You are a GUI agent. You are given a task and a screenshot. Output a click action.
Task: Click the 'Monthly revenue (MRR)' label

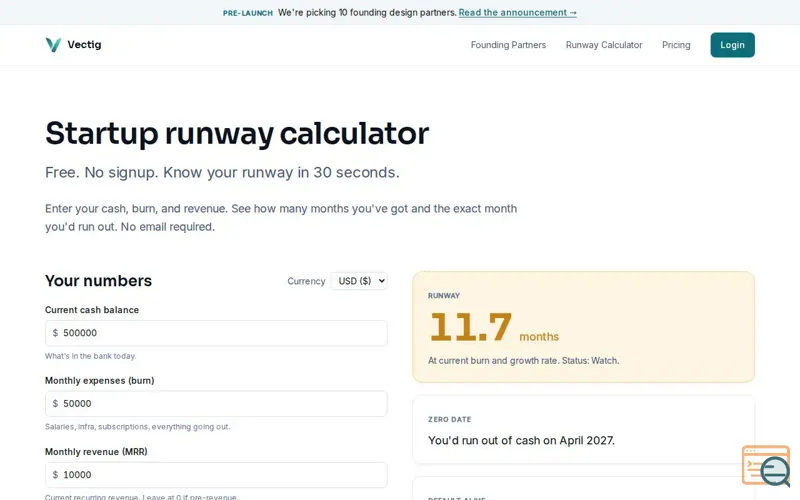[x=96, y=452]
